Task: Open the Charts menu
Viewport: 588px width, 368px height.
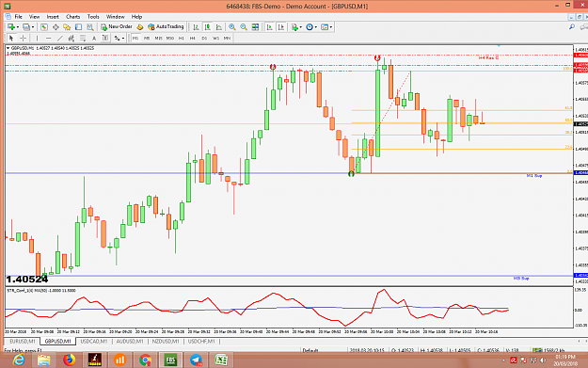Action: point(72,17)
